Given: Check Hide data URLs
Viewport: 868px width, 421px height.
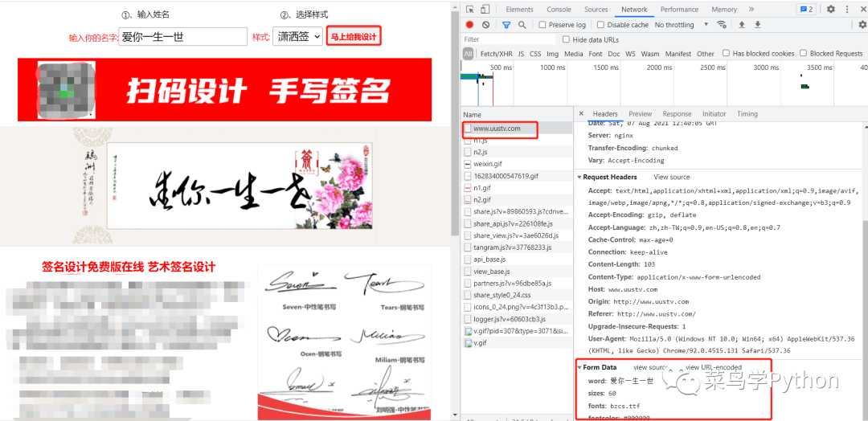Looking at the screenshot, I should coord(566,40).
